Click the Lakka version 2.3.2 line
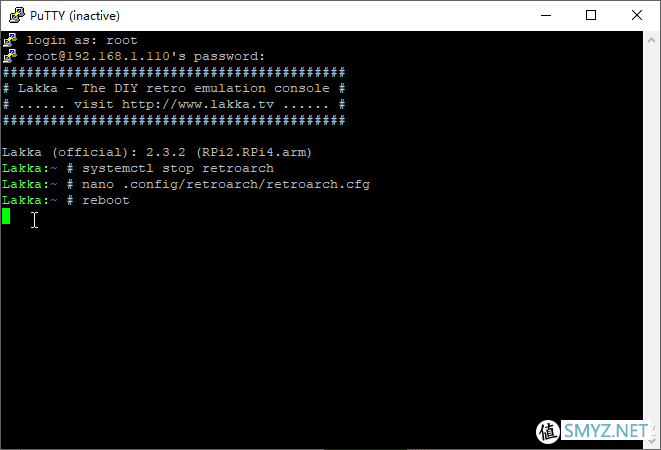The width and height of the screenshot is (661, 450). pos(157,152)
